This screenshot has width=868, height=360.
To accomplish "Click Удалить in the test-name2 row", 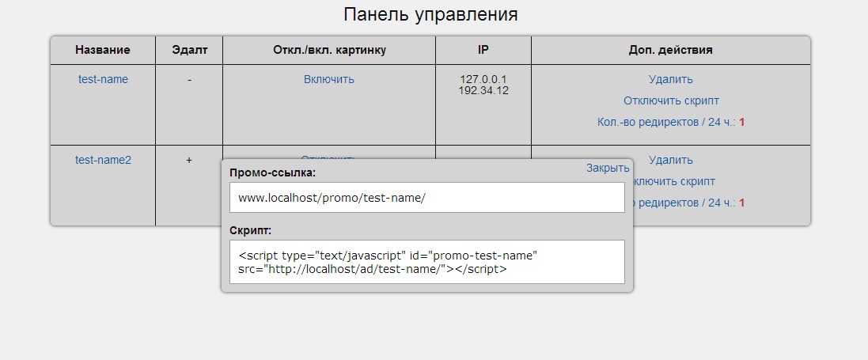I will 670,160.
